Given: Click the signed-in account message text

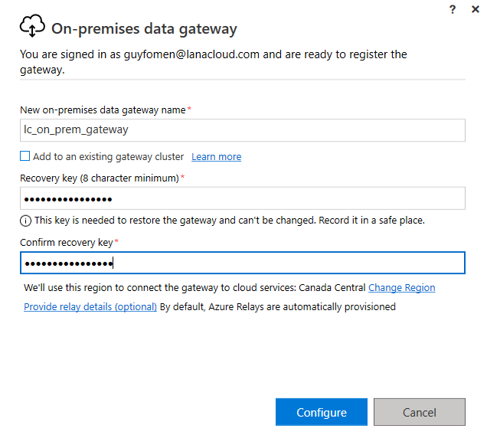Looking at the screenshot, I should [214, 62].
